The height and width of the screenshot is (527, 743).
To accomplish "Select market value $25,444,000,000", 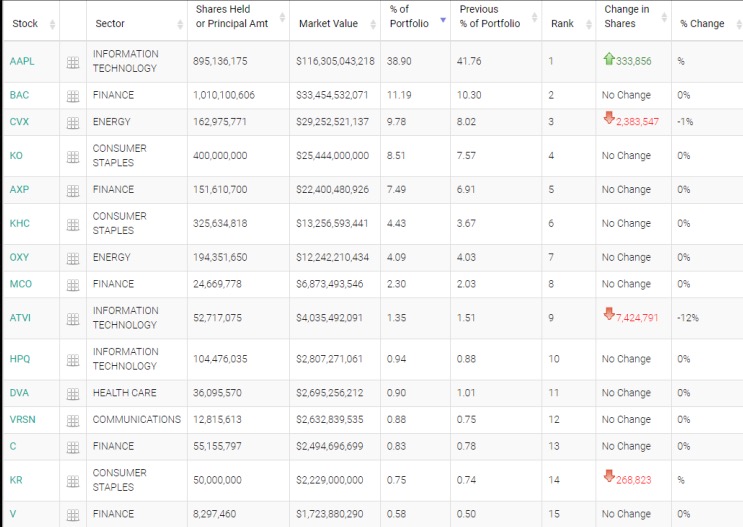I will click(332, 155).
